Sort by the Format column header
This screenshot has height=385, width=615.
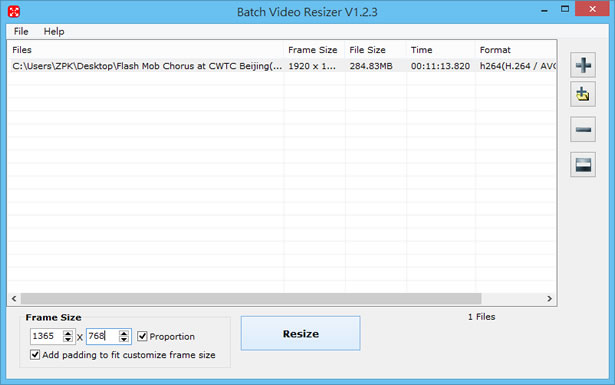tap(516, 50)
